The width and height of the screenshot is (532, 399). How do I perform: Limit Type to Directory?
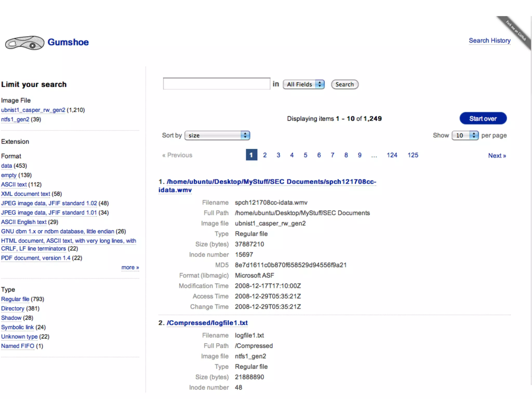coord(12,308)
